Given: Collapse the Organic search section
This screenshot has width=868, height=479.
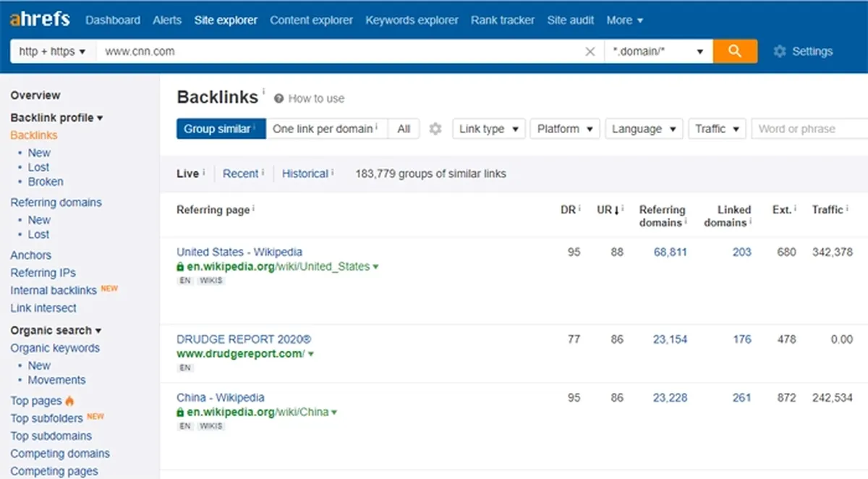Looking at the screenshot, I should coord(56,331).
